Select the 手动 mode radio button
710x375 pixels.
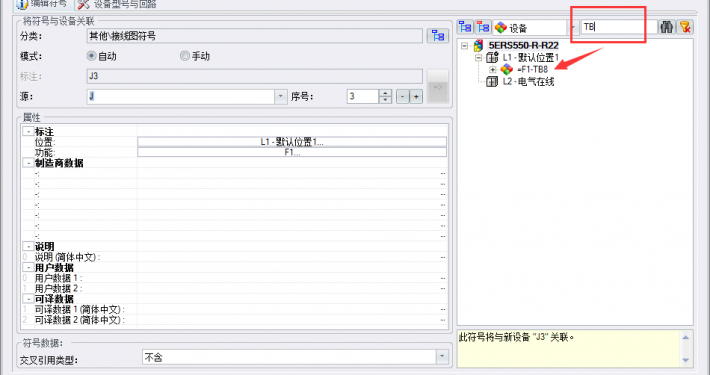pos(185,56)
